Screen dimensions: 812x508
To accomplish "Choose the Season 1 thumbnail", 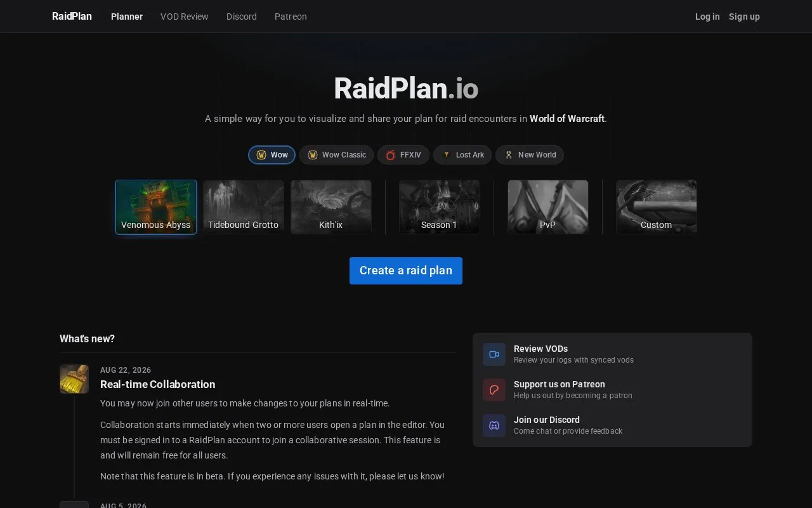I will [439, 207].
